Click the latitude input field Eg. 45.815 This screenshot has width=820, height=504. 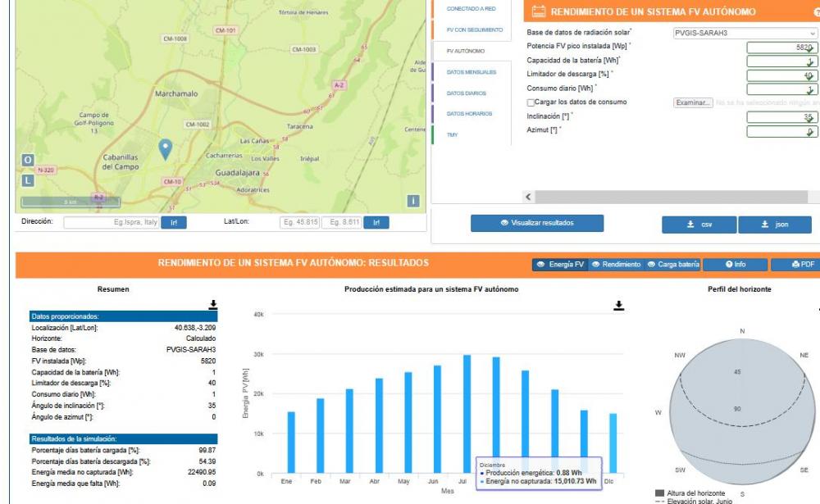299,223
